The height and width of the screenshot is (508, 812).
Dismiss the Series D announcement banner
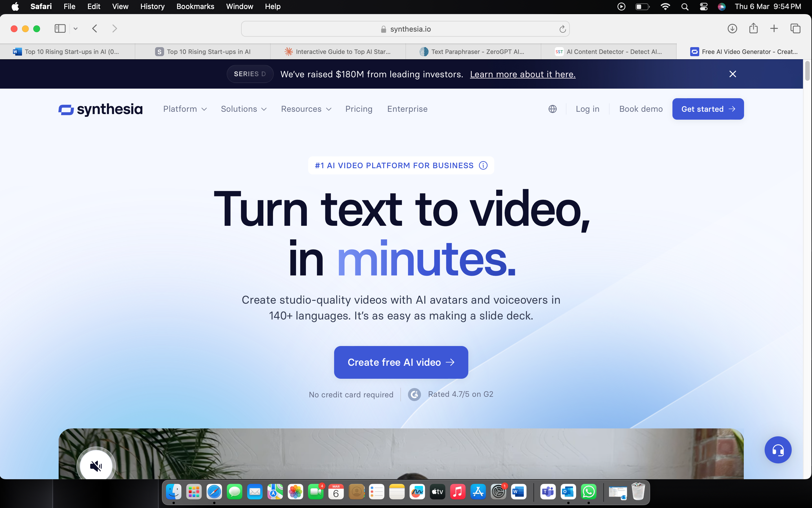[x=732, y=74]
